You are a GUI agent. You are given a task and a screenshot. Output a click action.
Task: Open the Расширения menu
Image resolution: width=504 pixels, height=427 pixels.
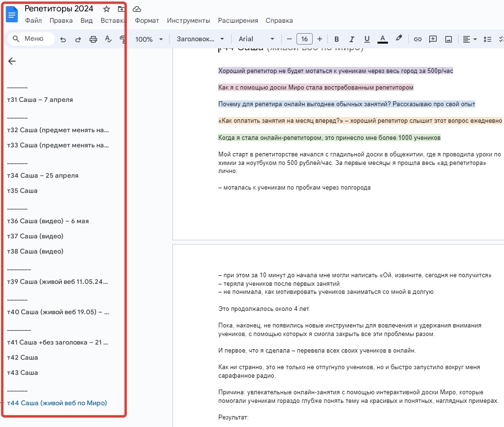(238, 20)
